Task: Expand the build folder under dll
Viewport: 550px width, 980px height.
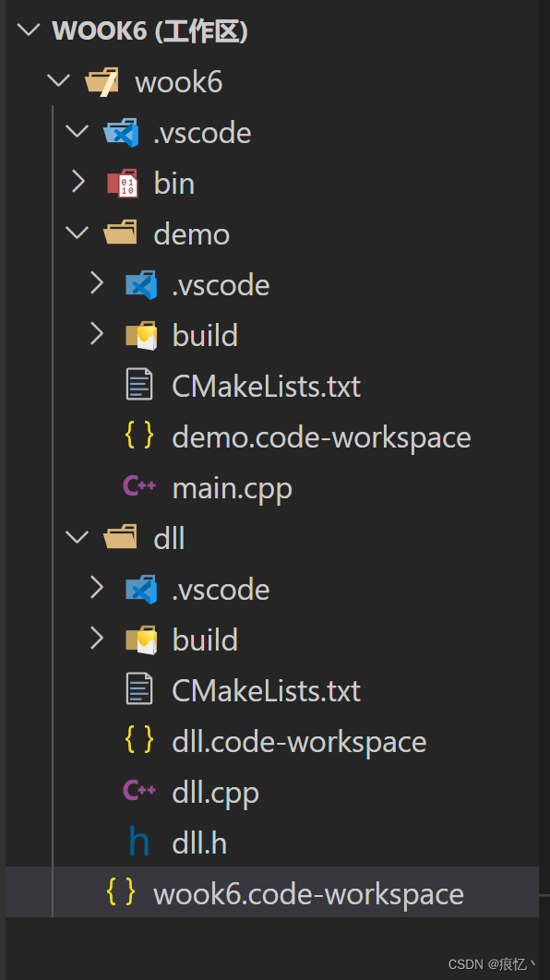Action: pyautogui.click(x=97, y=639)
